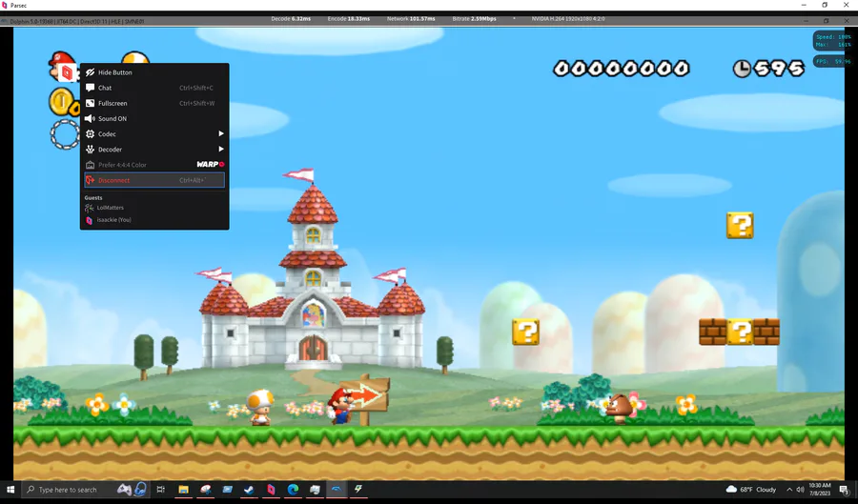
Task: Click the Decoder icon in the menu
Action: 91,149
